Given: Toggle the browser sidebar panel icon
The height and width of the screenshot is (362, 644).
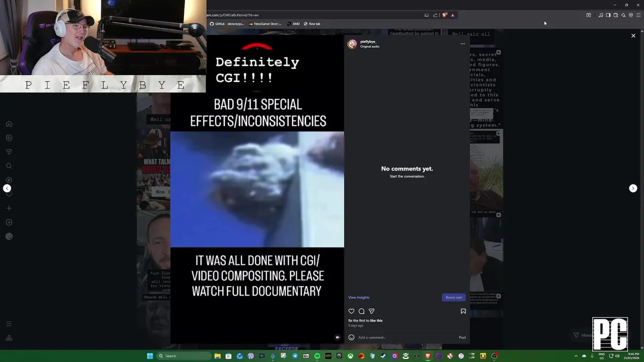Looking at the screenshot, I should point(608,15).
